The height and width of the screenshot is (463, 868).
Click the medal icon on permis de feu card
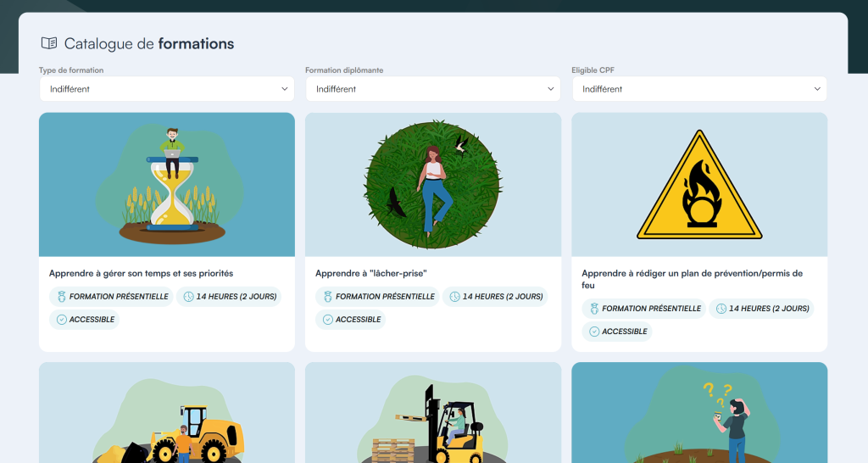pyautogui.click(x=593, y=309)
